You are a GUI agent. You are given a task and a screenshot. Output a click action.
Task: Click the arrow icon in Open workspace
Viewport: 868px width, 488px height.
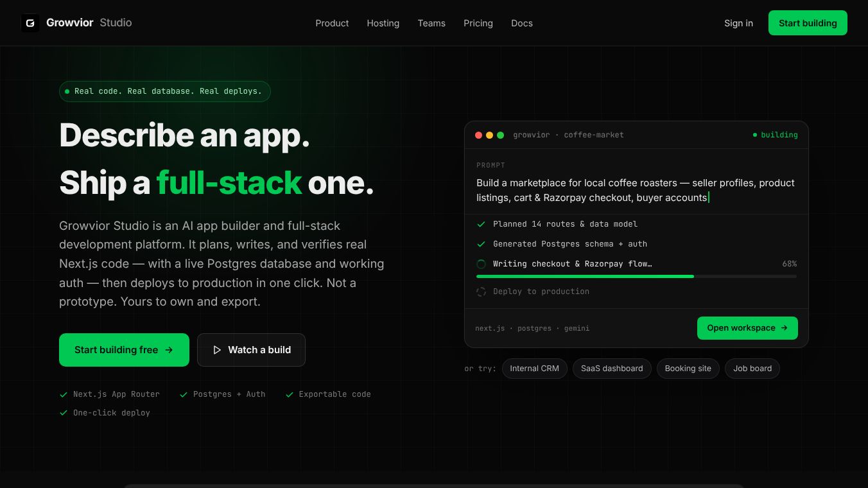click(784, 328)
